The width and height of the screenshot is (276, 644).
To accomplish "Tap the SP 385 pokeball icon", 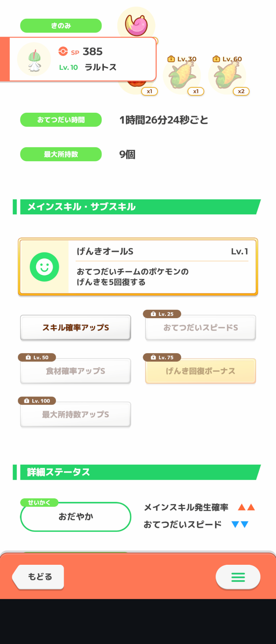I will pyautogui.click(x=63, y=51).
